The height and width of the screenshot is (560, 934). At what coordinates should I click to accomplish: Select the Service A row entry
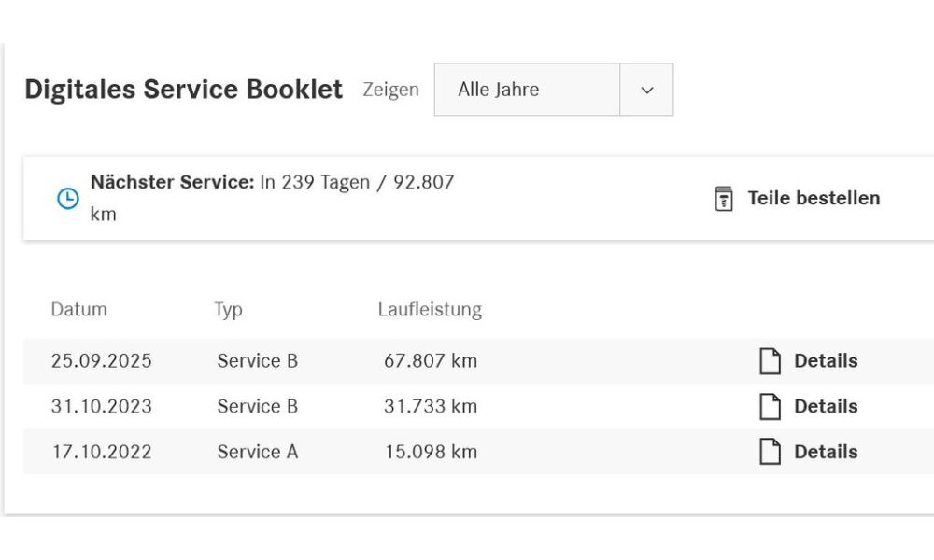(x=258, y=452)
